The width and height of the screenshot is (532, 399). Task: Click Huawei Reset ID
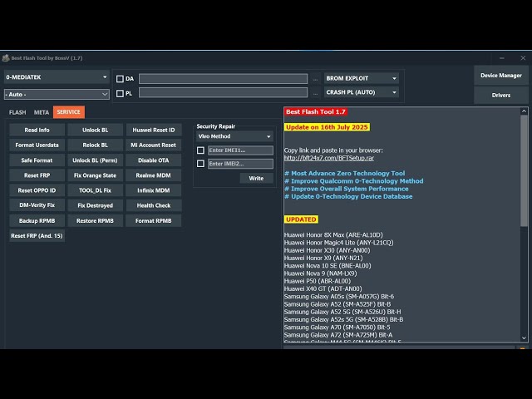[154, 130]
